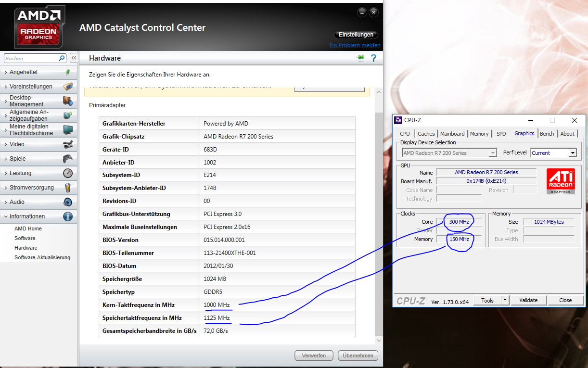
Task: Click the Memory clock field 150 MHz in CPU-Z
Action: pyautogui.click(x=459, y=239)
